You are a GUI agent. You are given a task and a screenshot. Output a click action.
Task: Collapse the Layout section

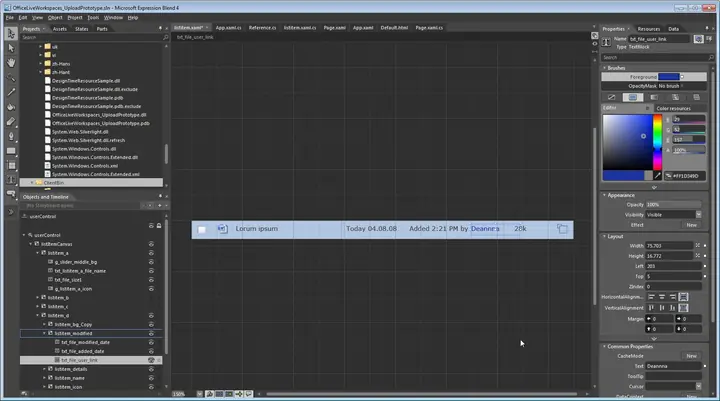click(x=604, y=237)
